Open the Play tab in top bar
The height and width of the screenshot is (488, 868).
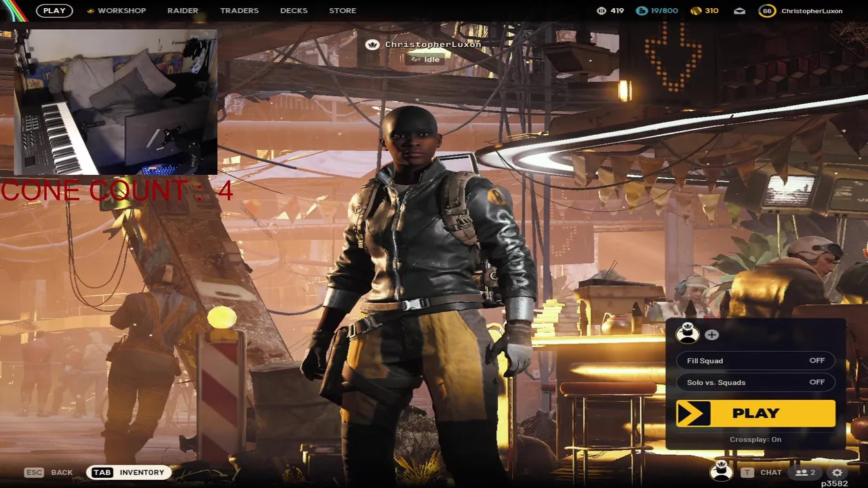tap(54, 11)
